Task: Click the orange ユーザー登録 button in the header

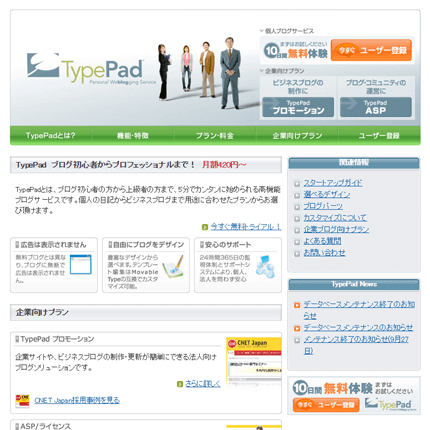Action: click(x=371, y=50)
